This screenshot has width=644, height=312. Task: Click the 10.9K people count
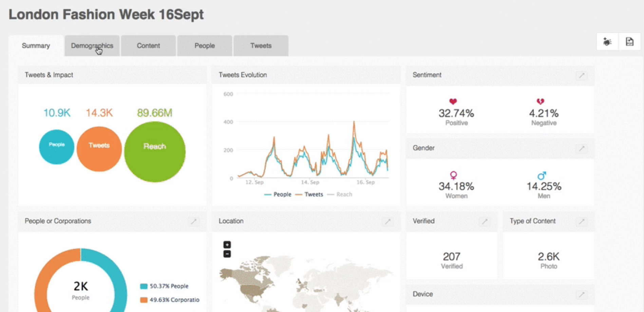coord(57,113)
